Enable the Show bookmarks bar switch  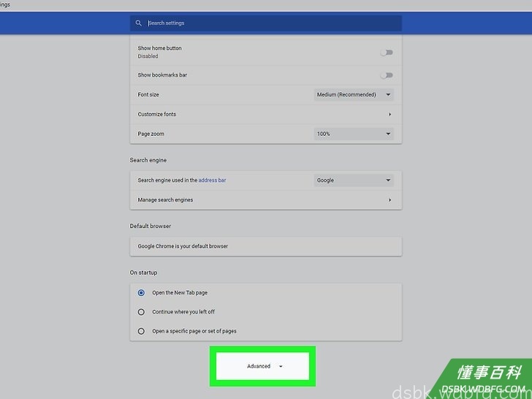387,75
